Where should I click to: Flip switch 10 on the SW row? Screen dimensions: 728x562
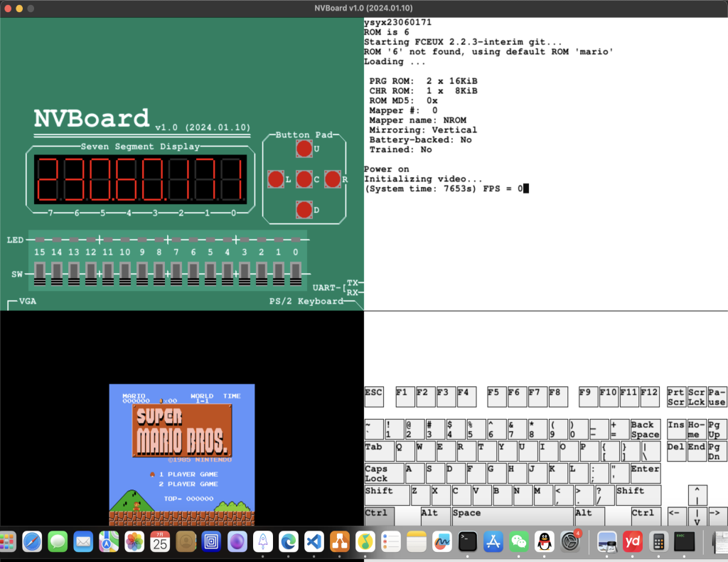pyautogui.click(x=125, y=274)
